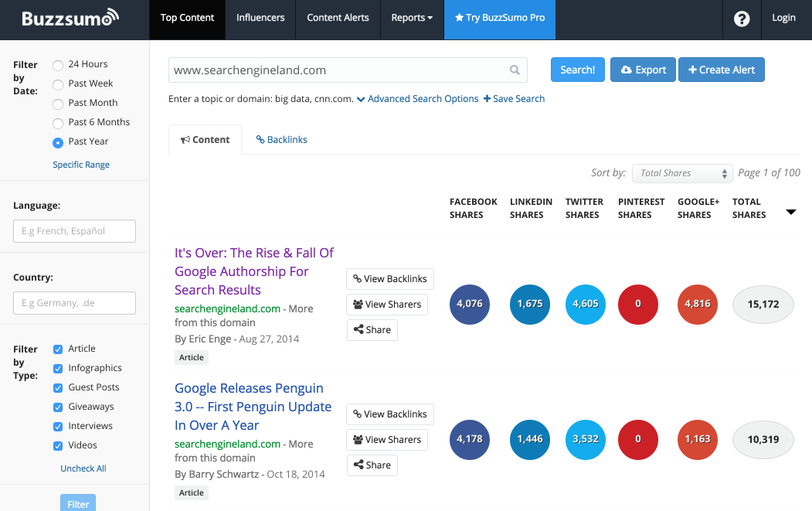
Task: Click the Export button
Action: tap(643, 70)
